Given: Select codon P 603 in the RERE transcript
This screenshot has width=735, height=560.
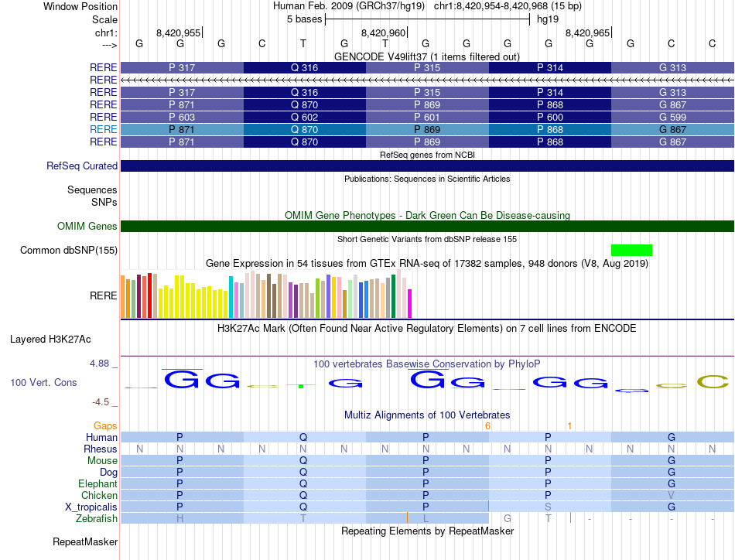Looking at the screenshot, I should point(182,117).
